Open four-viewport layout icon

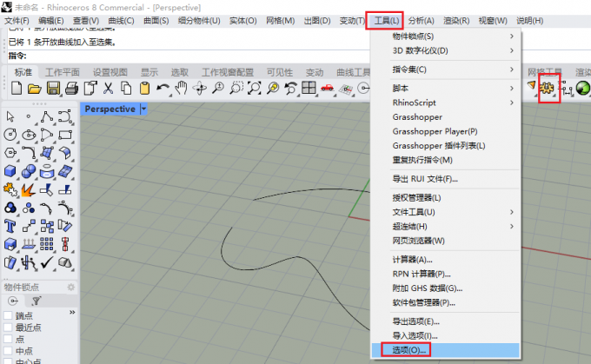(x=309, y=88)
